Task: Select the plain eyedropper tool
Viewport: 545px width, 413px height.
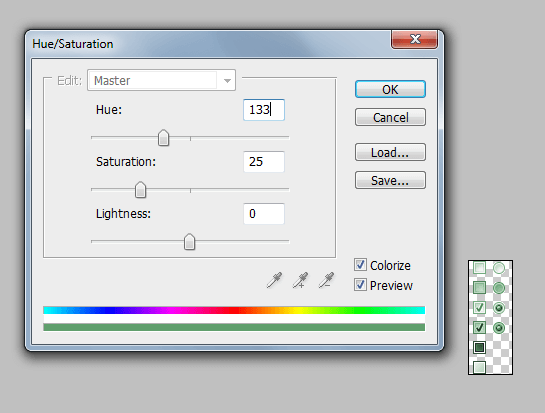Action: click(274, 280)
